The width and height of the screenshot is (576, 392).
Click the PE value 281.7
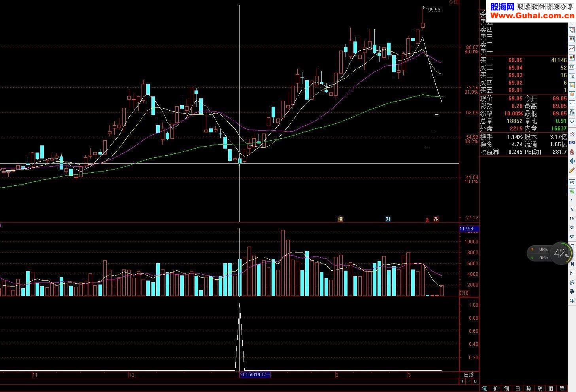[x=560, y=151]
